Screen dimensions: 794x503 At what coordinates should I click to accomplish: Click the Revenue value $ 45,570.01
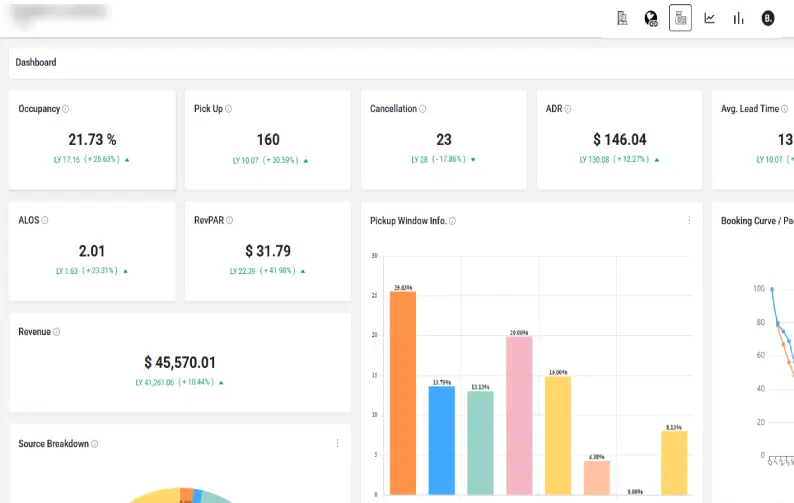tap(180, 362)
